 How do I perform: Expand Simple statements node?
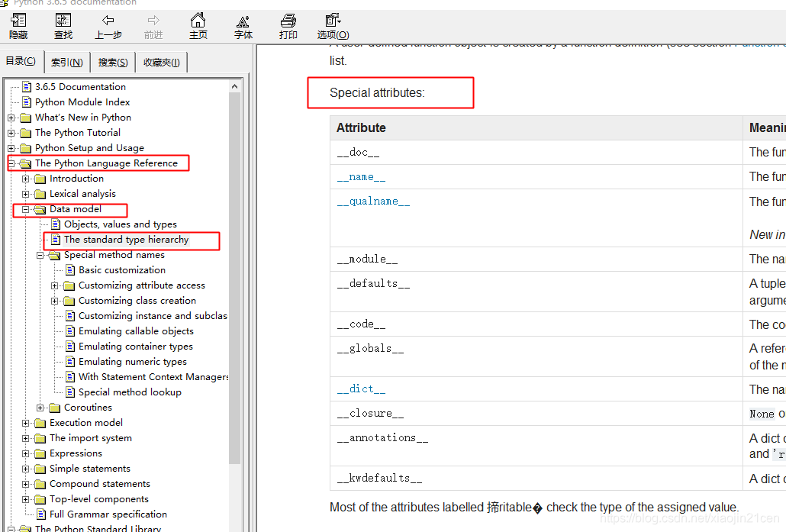pyautogui.click(x=26, y=469)
